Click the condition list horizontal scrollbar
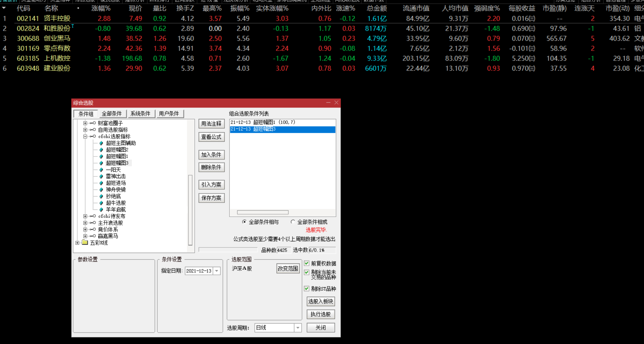644x344 pixels. 263,212
